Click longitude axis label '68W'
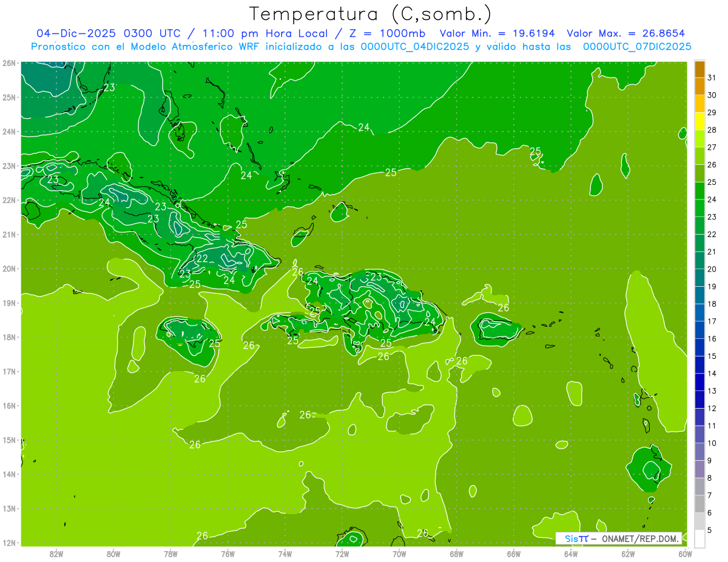728x562 pixels. (456, 553)
